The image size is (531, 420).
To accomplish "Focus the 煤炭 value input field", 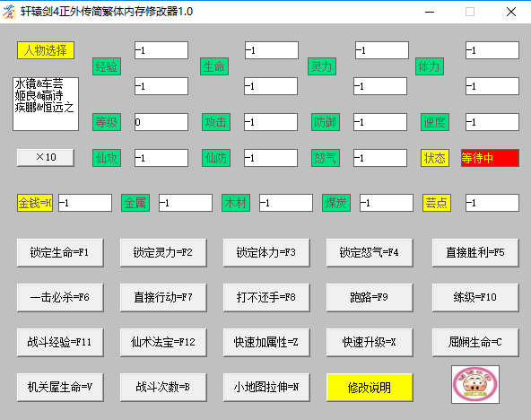I will [x=387, y=203].
